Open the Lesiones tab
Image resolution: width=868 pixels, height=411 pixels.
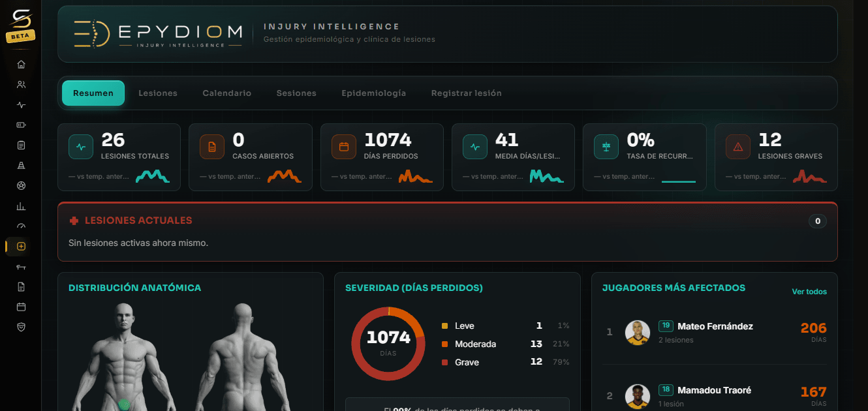(x=158, y=93)
